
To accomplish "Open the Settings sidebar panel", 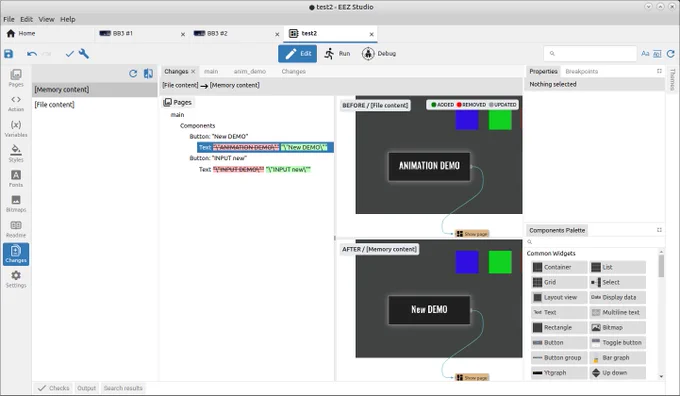I will (16, 279).
